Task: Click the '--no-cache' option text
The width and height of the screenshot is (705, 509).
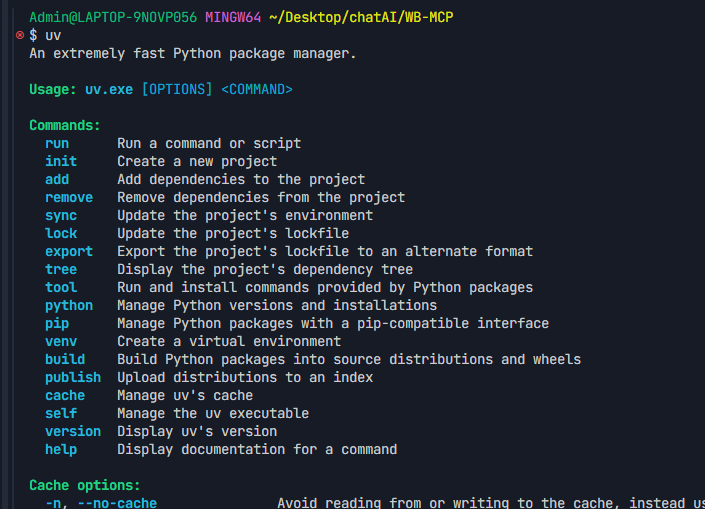Action: [x=117, y=503]
